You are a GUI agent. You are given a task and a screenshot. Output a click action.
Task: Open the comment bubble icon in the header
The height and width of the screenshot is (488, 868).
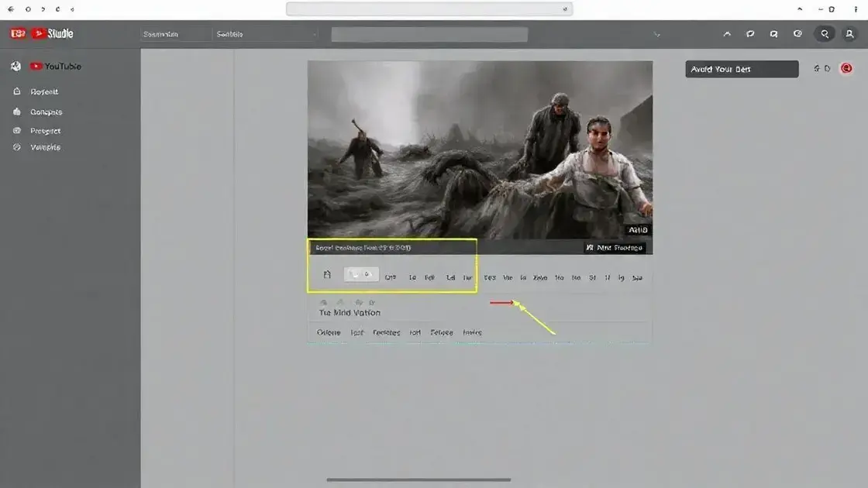click(750, 34)
